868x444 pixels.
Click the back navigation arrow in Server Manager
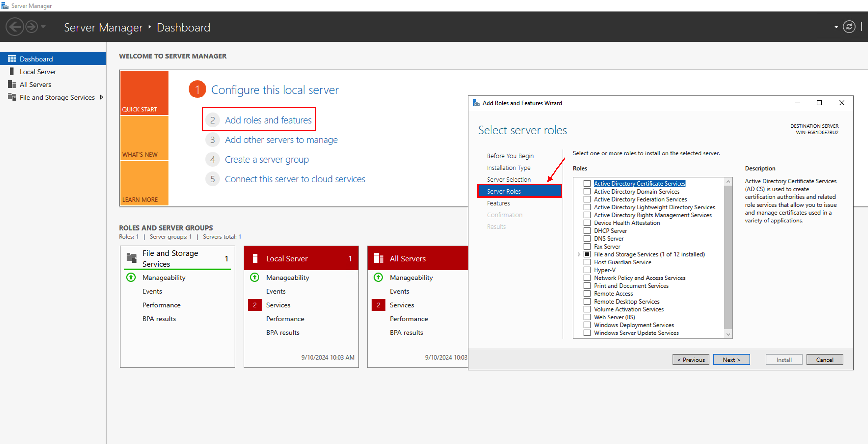[15, 27]
